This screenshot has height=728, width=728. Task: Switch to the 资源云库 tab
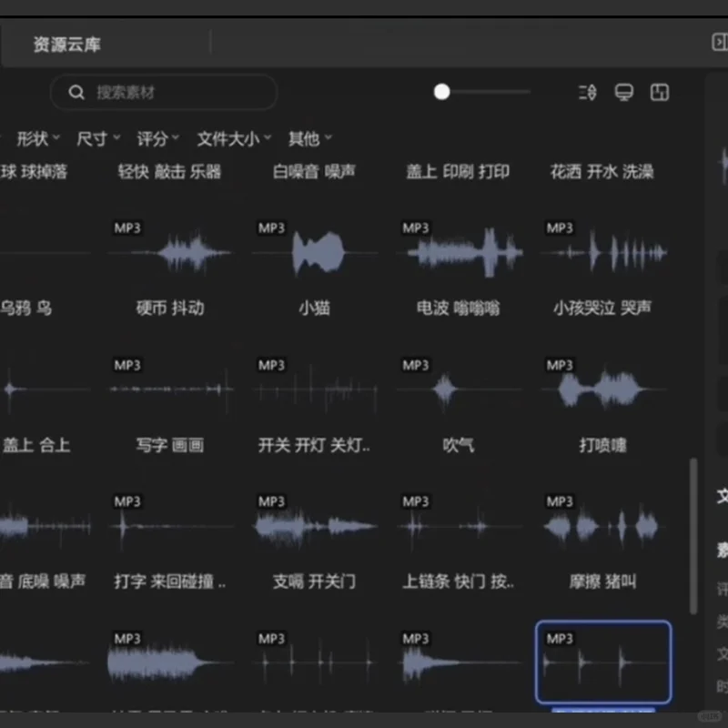[67, 43]
